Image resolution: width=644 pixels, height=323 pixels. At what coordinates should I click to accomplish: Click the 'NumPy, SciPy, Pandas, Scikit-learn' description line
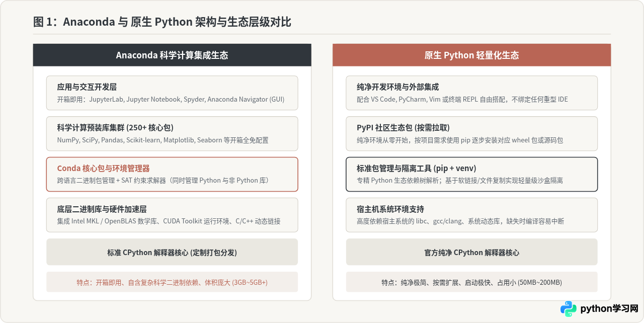point(163,140)
